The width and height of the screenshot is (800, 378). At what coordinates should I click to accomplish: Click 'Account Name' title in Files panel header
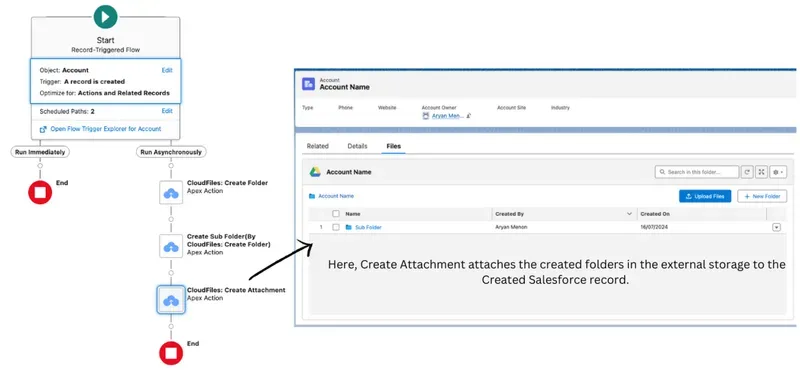pyautogui.click(x=349, y=172)
